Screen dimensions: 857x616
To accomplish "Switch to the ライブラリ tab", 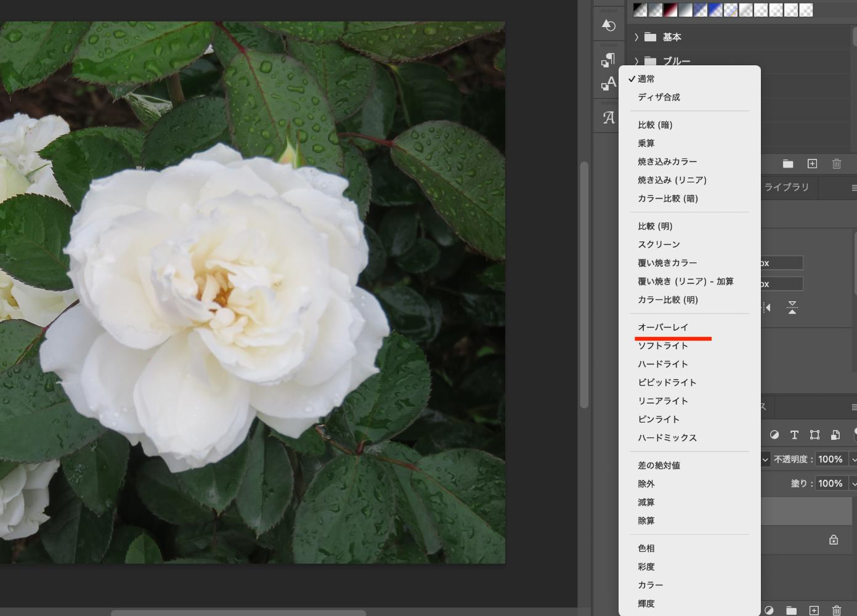I will click(x=786, y=187).
